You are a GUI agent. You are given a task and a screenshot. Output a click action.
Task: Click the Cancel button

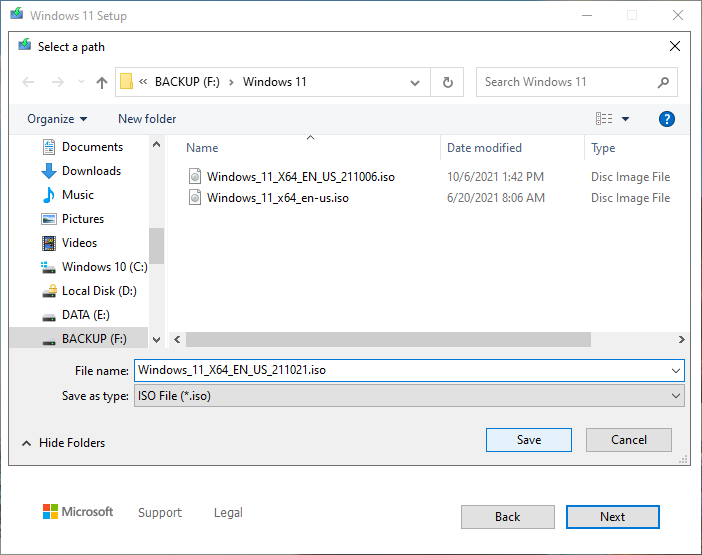629,440
